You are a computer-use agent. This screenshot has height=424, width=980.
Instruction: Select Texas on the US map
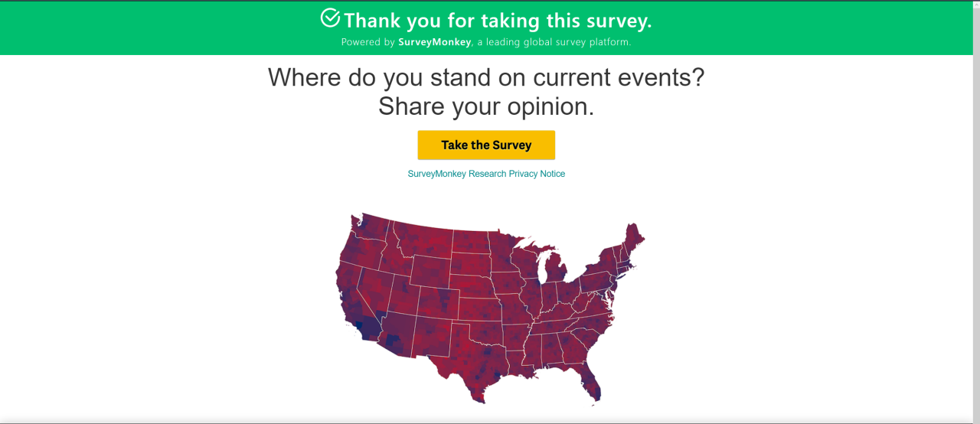[x=469, y=357]
